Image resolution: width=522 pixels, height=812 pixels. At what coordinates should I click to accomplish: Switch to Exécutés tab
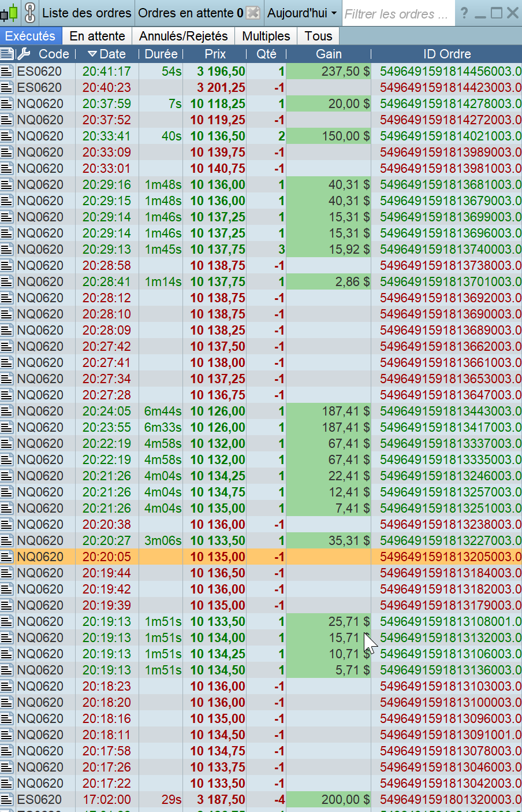(x=31, y=36)
